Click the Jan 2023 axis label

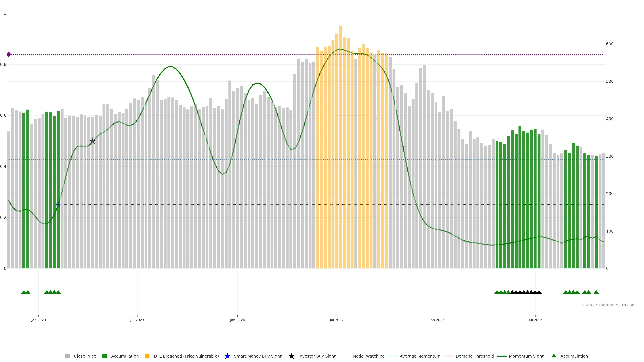39,320
